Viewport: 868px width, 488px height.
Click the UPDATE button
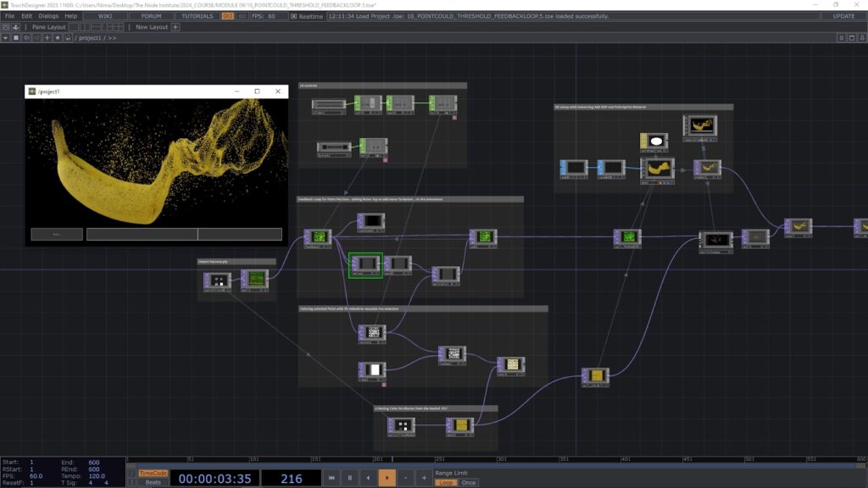(843, 16)
